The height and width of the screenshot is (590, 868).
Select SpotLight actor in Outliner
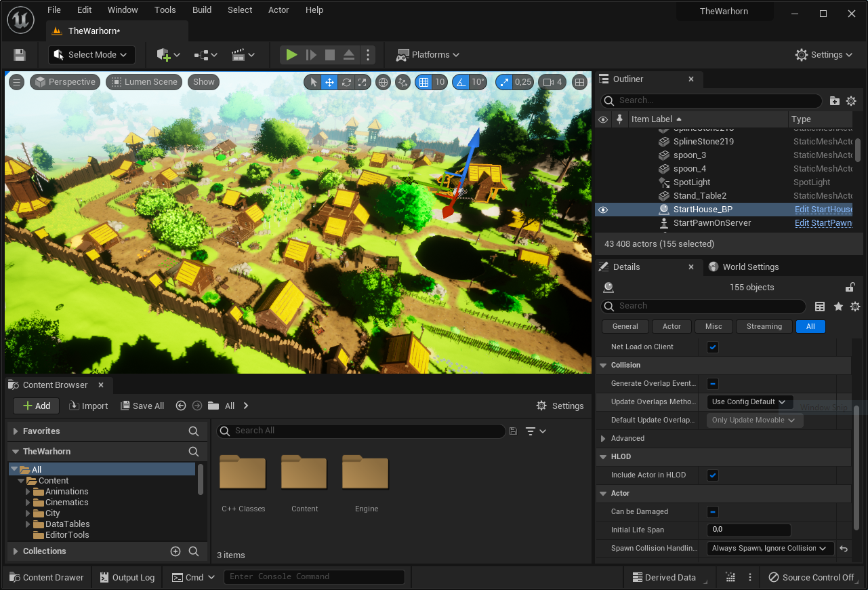[x=692, y=182]
